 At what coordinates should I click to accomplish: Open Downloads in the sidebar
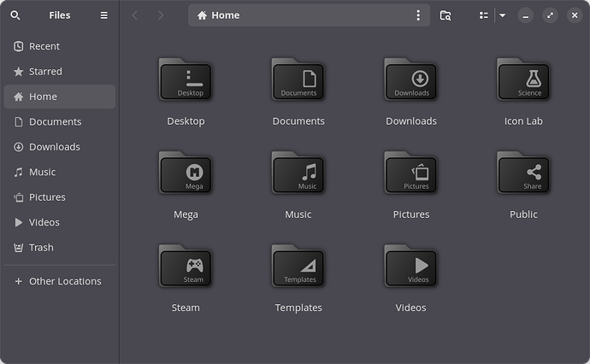(60, 147)
